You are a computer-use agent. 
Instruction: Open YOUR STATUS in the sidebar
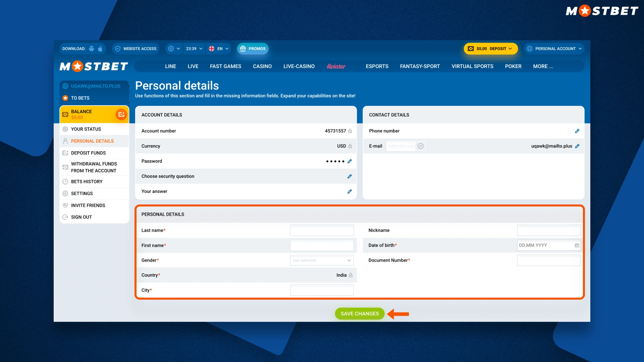pyautogui.click(x=94, y=129)
